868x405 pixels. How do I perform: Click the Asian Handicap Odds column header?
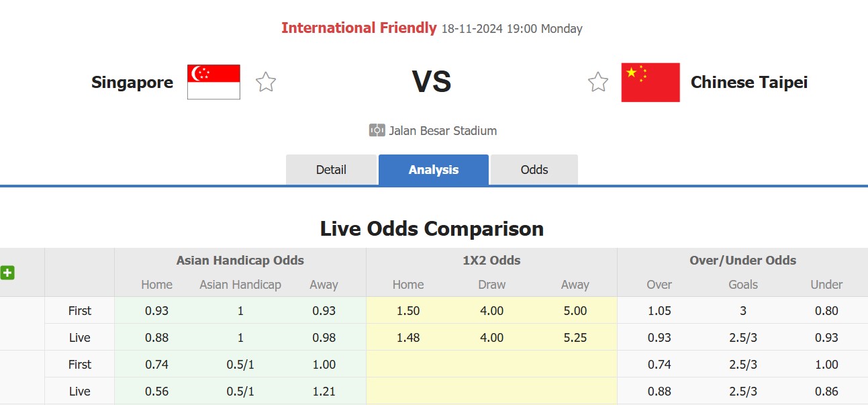(x=240, y=260)
